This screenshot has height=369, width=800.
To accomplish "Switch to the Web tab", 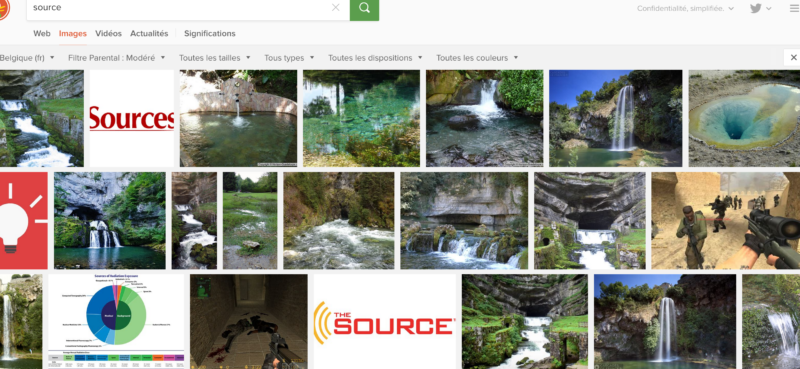I will point(42,34).
